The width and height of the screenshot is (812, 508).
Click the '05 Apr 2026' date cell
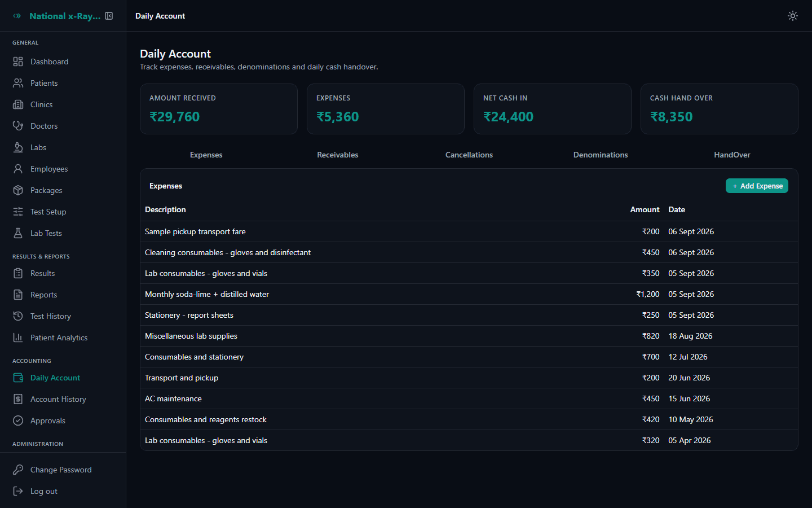coord(690,440)
